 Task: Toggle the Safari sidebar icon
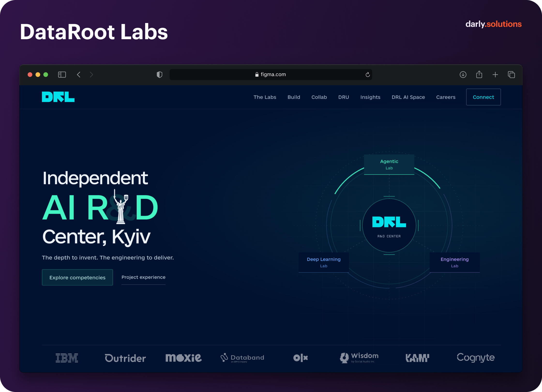click(x=62, y=75)
